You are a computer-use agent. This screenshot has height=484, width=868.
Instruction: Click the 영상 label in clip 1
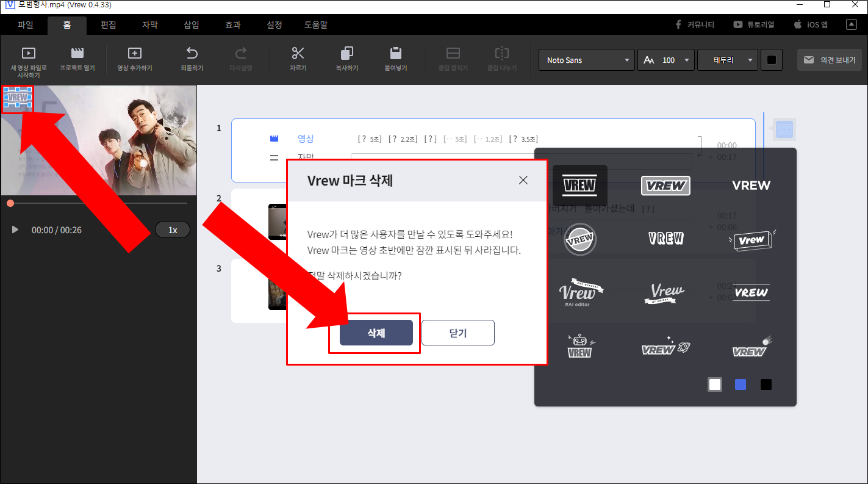click(306, 139)
